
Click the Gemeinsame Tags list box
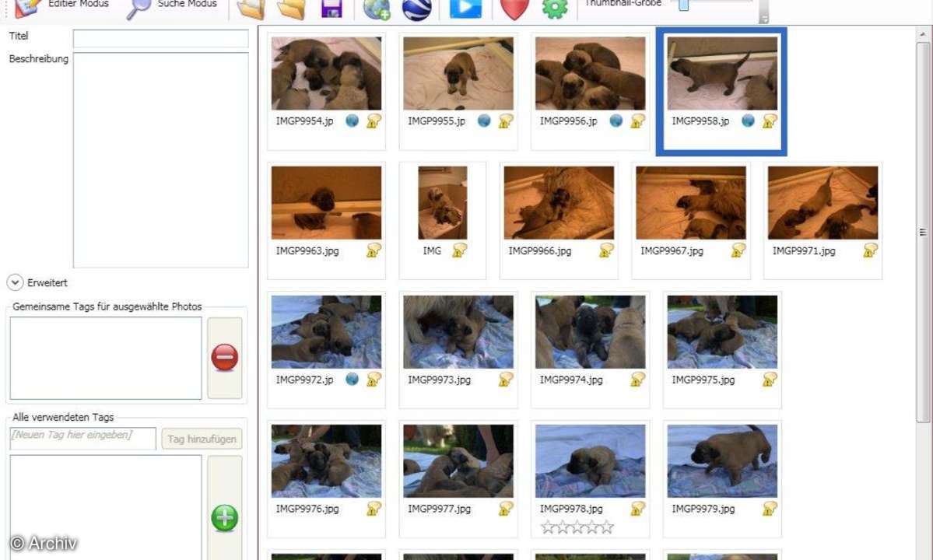106,358
